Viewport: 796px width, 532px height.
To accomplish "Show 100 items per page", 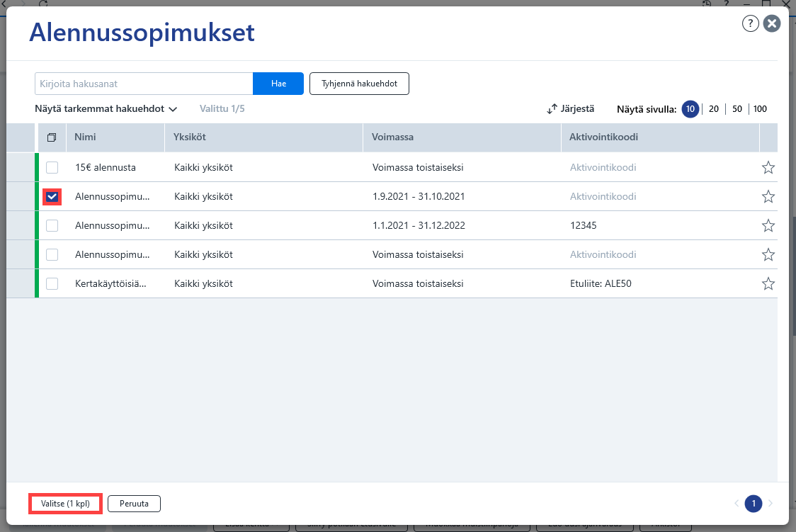I will coord(760,109).
